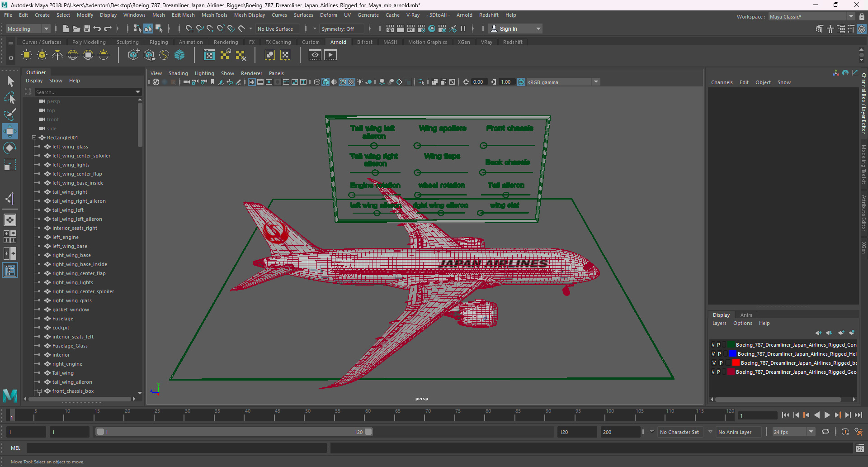
Task: Create an Arnold skydome light from shelf
Action: click(73, 55)
